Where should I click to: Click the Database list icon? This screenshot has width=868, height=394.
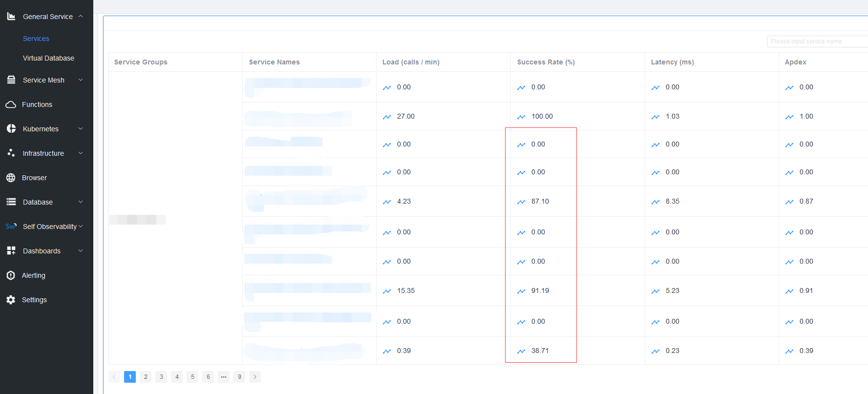tap(11, 202)
